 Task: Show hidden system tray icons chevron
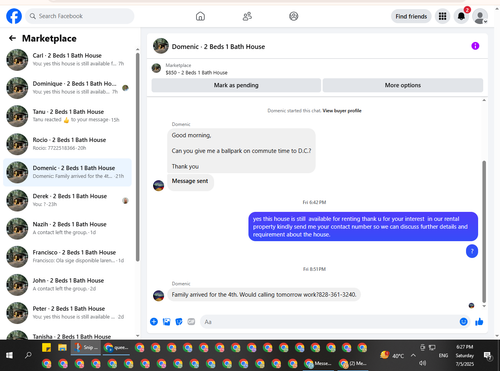(x=413, y=355)
